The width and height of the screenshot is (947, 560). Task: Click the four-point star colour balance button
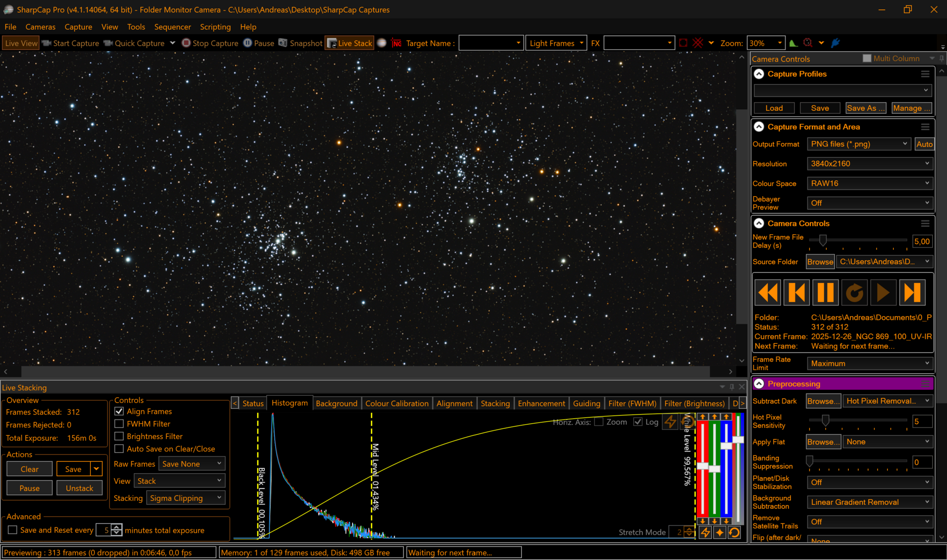[720, 532]
